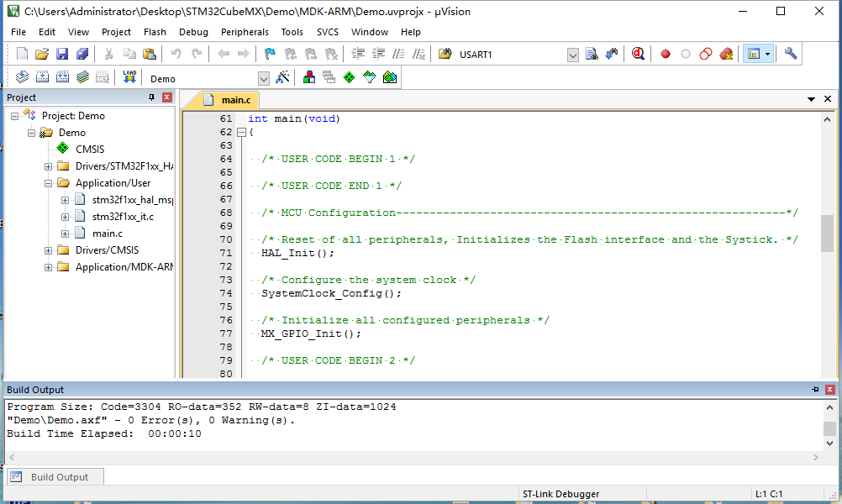Place cursor on HAL_Init(); line

point(297,253)
